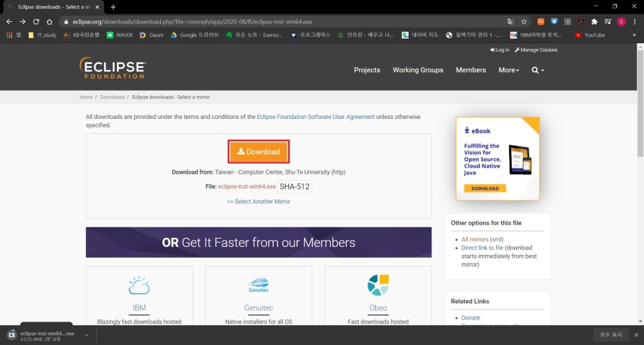Open the YBM어학원 토익 bookmark
Viewport: 644px width, 345px height.
click(x=535, y=35)
